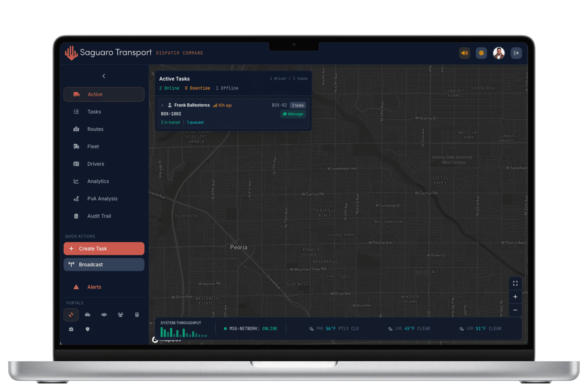Collapse the sidebar with the chevron
The width and height of the screenshot is (588, 387).
click(x=104, y=76)
